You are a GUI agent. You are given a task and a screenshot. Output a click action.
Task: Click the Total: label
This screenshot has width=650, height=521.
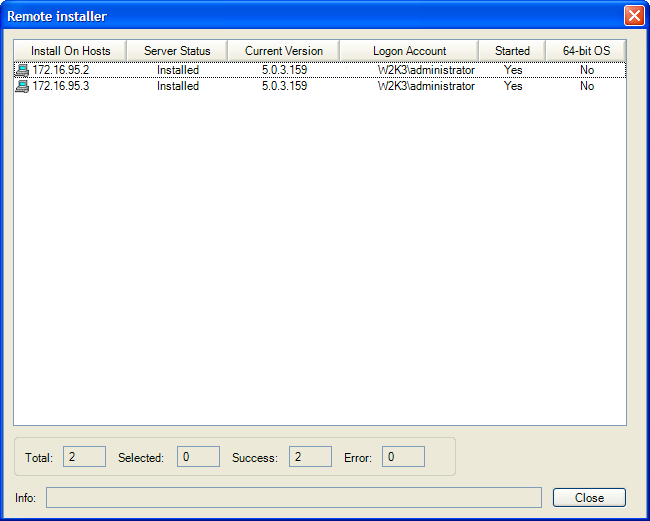(x=39, y=458)
